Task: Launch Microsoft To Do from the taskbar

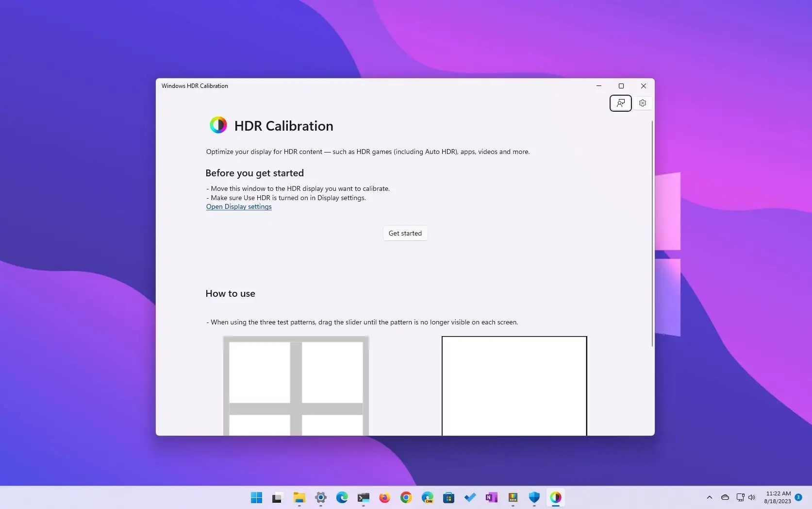Action: click(470, 497)
